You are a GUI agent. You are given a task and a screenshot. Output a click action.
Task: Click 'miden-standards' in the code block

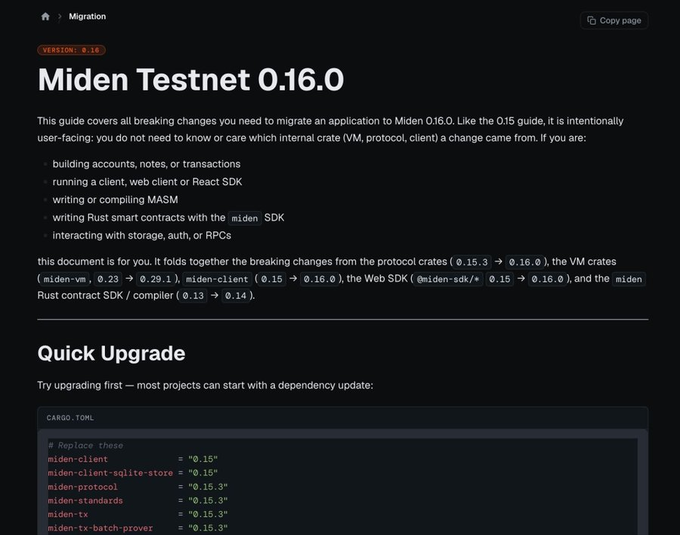tap(85, 500)
